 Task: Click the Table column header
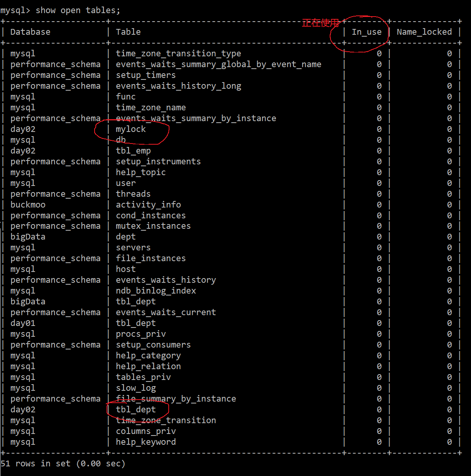click(x=128, y=32)
